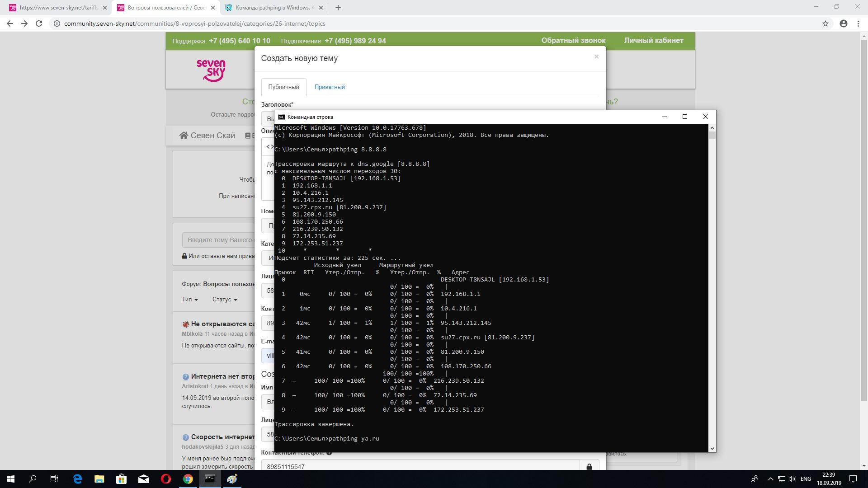Screen dimensions: 868x488
Task: Switch to the seven-sky.net tariffs tab
Action: coord(57,8)
